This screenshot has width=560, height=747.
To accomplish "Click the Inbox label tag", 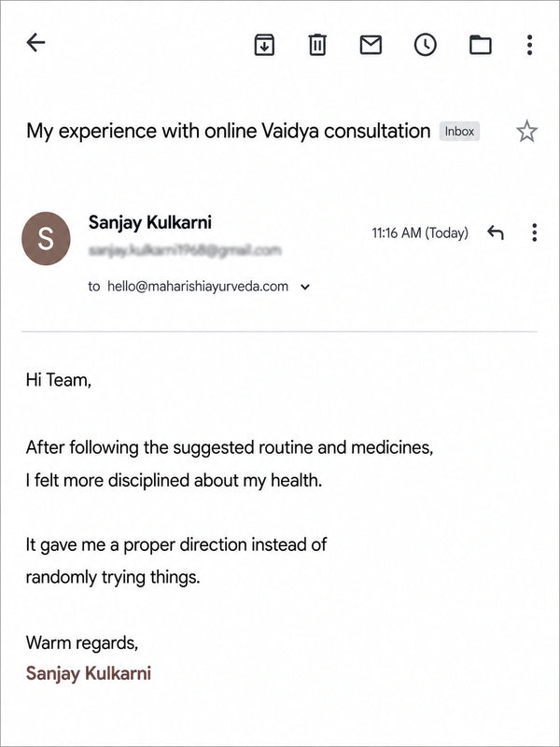I will 459,132.
